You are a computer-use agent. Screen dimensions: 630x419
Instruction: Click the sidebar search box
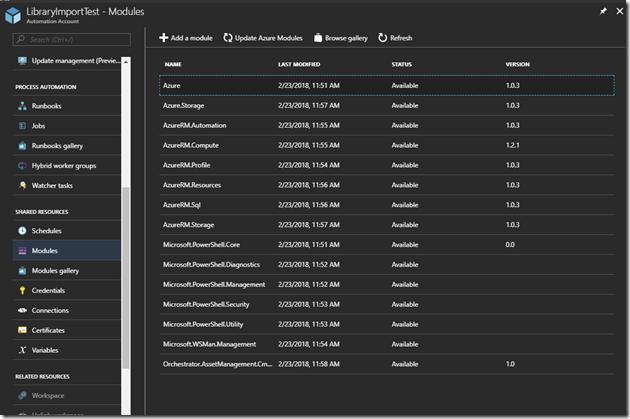pos(70,39)
